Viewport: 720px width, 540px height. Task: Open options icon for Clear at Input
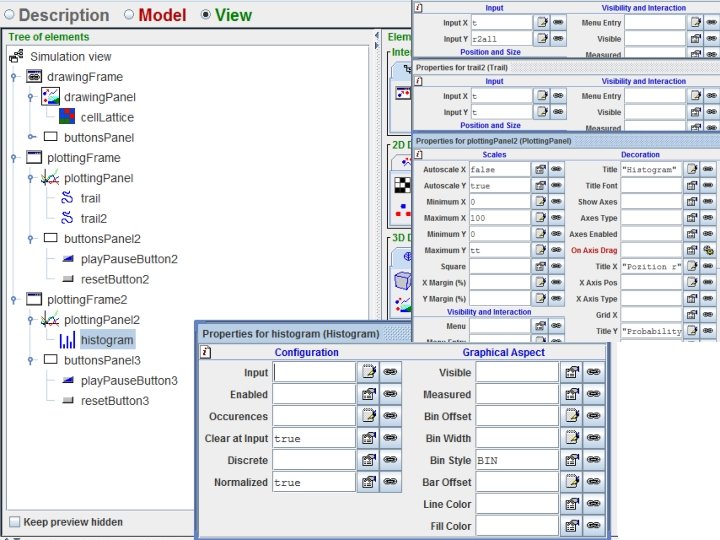[368, 438]
